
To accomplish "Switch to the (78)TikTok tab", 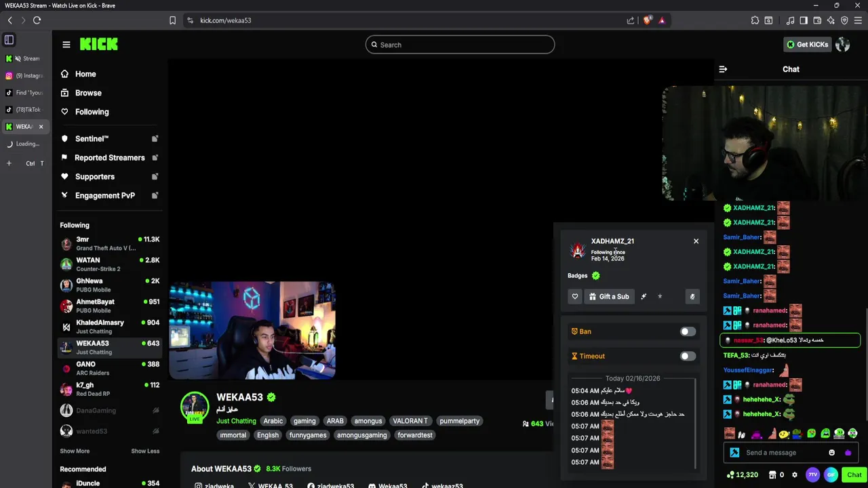I will click(24, 110).
